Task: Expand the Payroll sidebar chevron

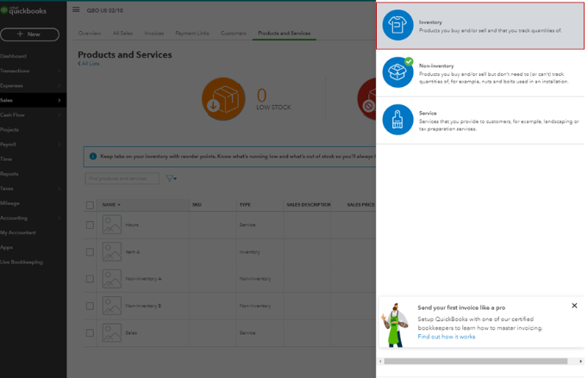Action: pyautogui.click(x=59, y=145)
